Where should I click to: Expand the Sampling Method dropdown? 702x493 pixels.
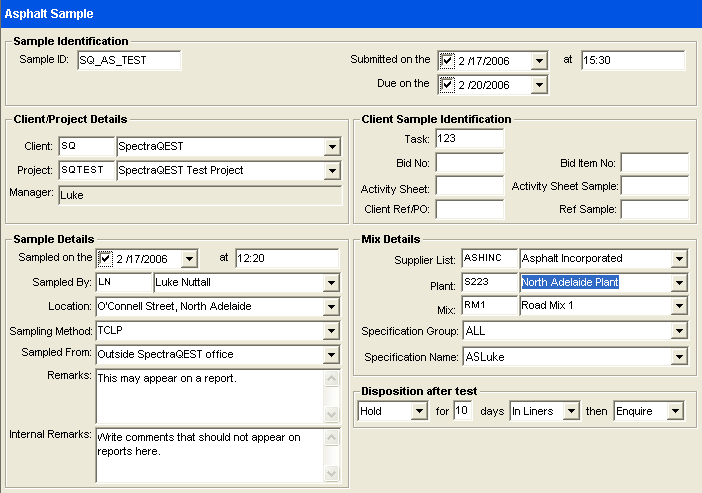332,331
